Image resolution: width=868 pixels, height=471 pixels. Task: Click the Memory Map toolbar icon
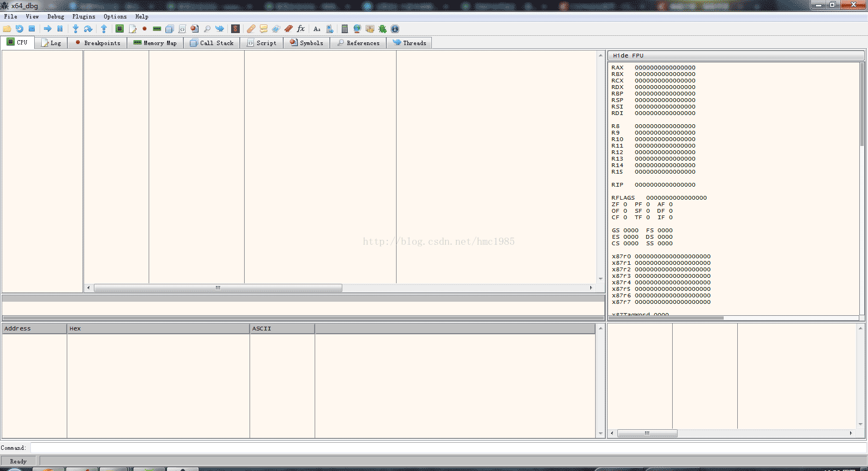click(x=157, y=29)
